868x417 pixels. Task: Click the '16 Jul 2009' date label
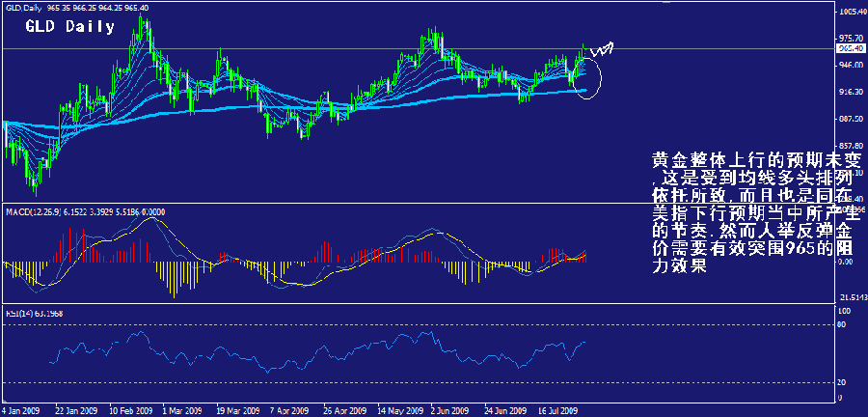click(559, 411)
